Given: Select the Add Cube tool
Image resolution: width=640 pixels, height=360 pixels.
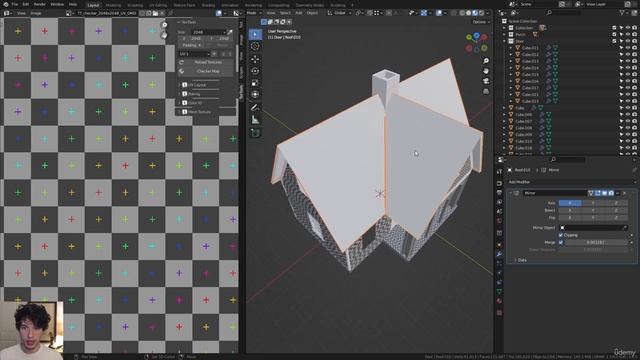Looking at the screenshot, I should point(255,133).
